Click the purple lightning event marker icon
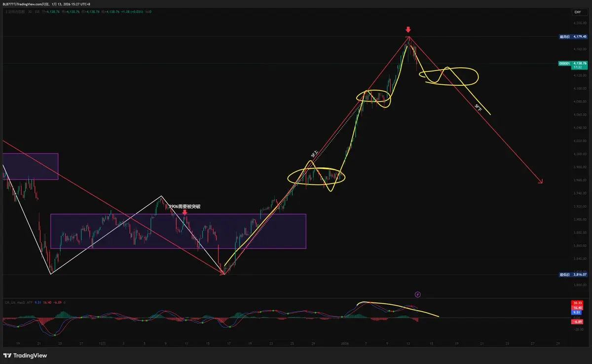 click(418, 294)
